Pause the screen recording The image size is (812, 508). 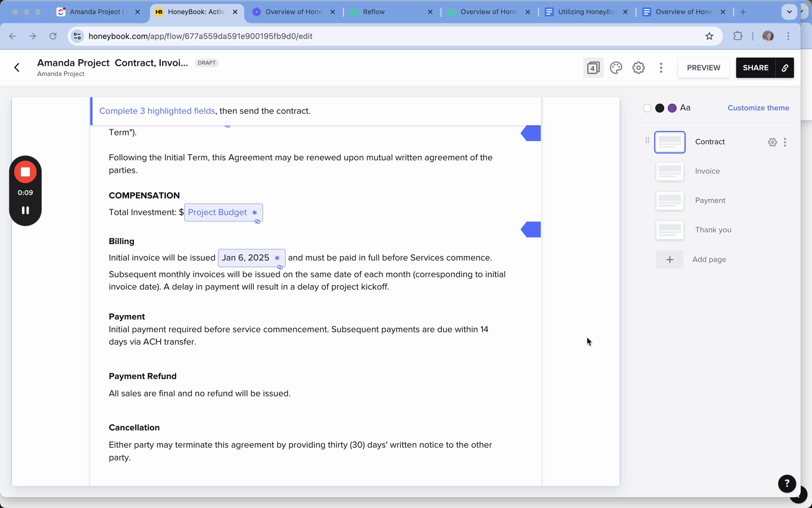tap(25, 210)
